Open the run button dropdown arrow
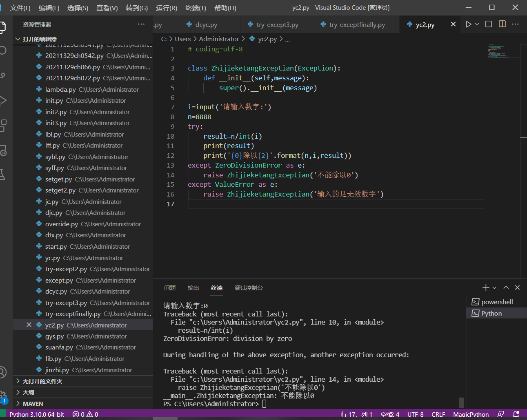Viewport: 527px width, 420px height. tap(477, 24)
